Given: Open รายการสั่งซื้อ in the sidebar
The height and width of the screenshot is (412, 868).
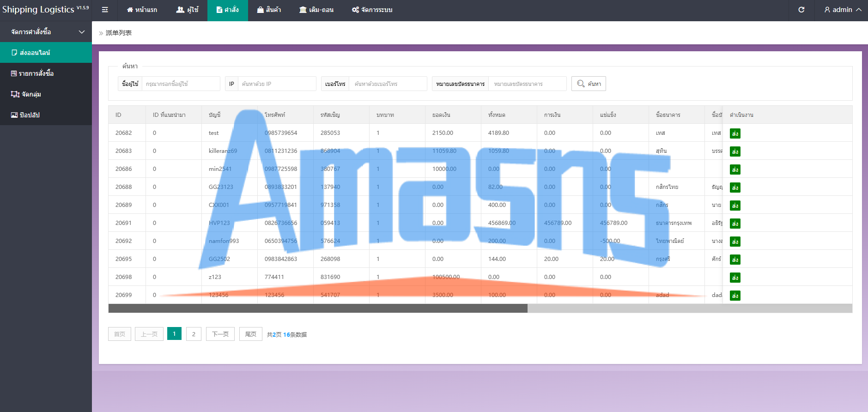Looking at the screenshot, I should pyautogui.click(x=46, y=73).
